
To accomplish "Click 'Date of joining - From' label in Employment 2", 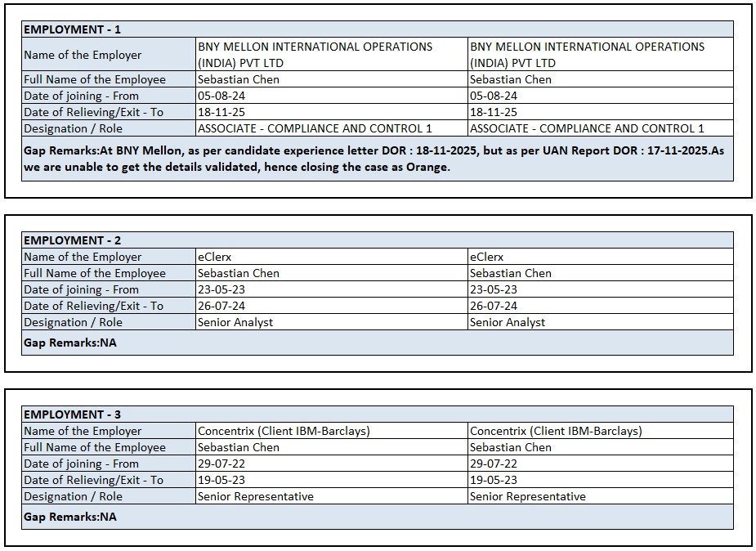I will pyautogui.click(x=82, y=289).
